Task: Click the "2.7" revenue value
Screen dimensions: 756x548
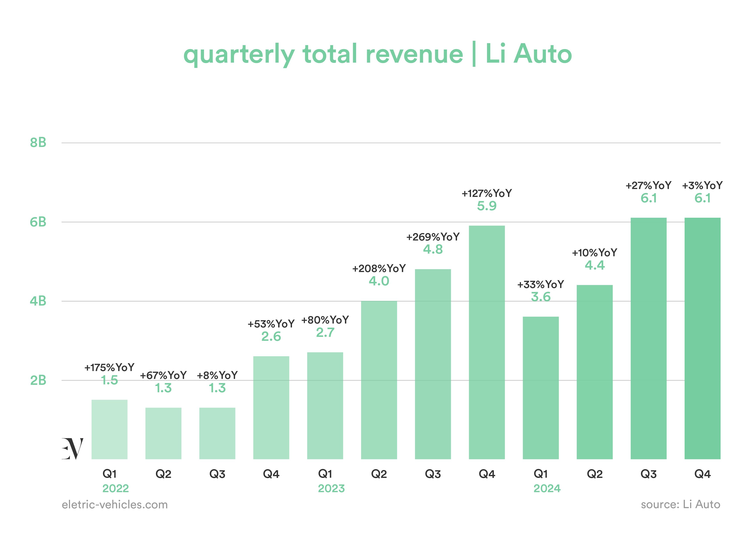Action: click(x=325, y=332)
